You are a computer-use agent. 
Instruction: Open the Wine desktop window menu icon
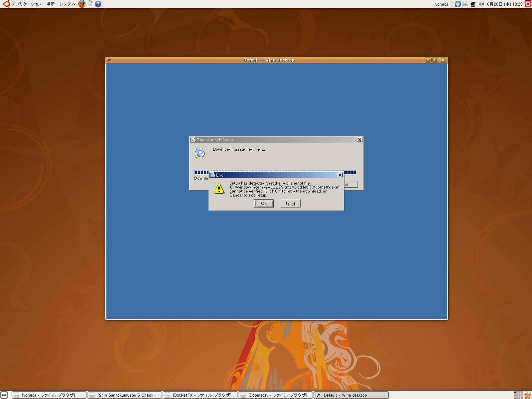pyautogui.click(x=109, y=60)
